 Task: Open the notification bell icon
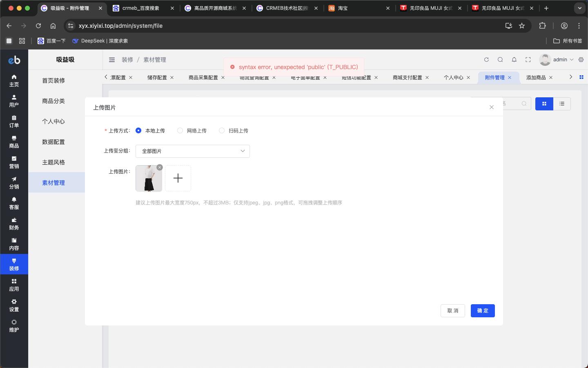[514, 60]
